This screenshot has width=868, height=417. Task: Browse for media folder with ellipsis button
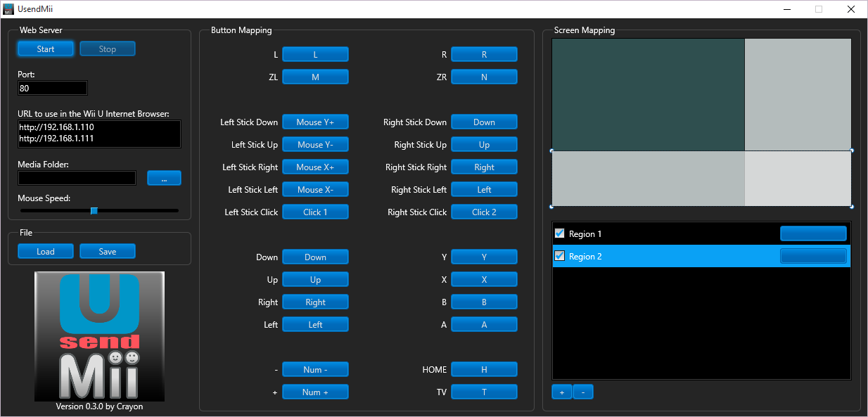(164, 179)
